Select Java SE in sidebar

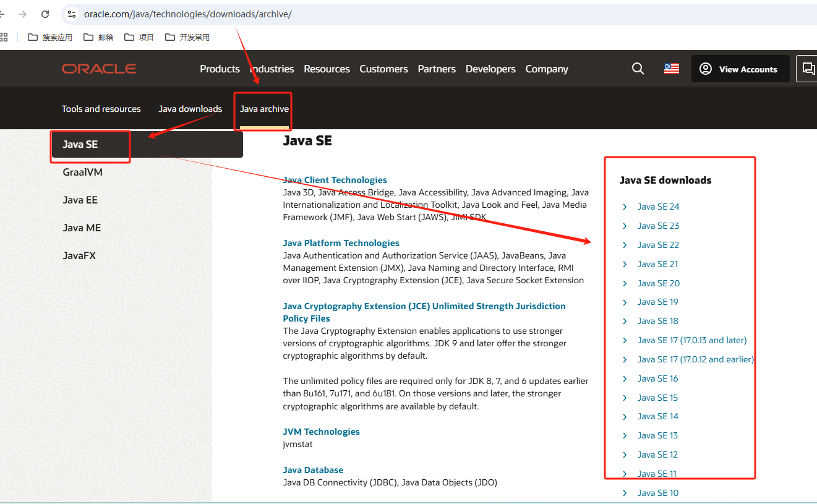click(x=147, y=145)
